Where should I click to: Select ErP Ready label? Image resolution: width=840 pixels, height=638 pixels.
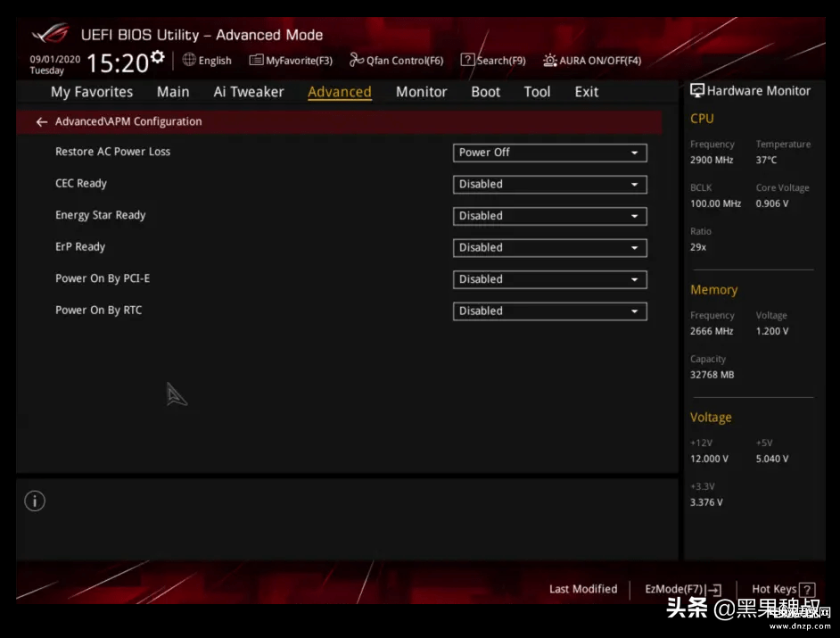80,246
